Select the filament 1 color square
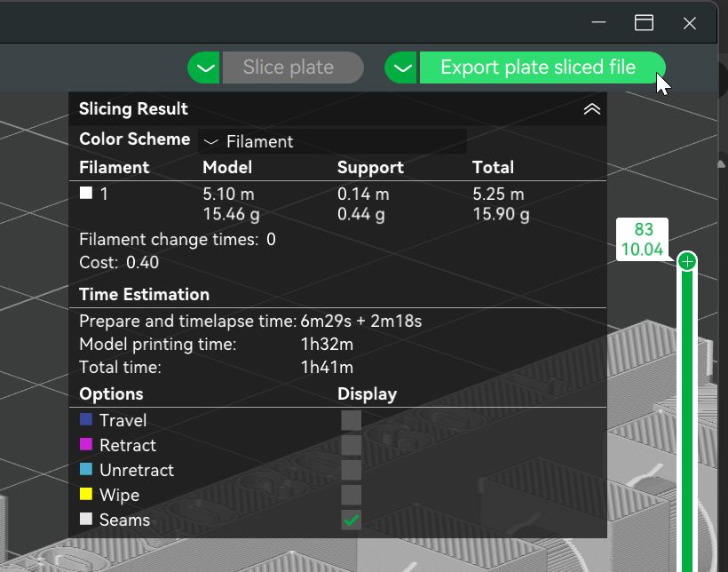This screenshot has height=572, width=728. pos(84,192)
